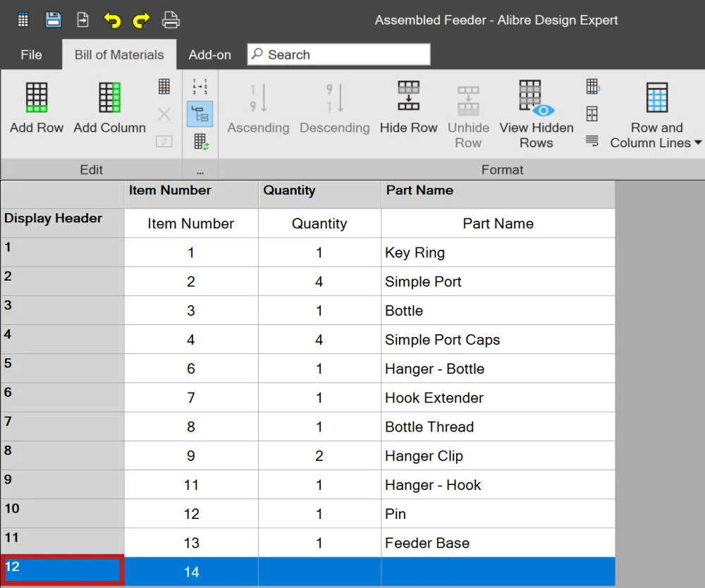
Task: Click the Simple Port Caps cell
Action: pyautogui.click(x=498, y=340)
